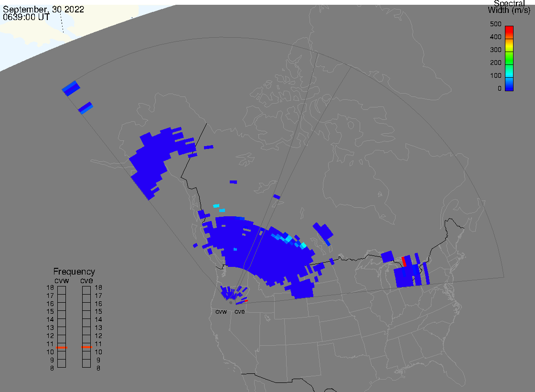Click the cvw heading above the frequency bar
This screenshot has height=392, width=535.
pos(62,280)
